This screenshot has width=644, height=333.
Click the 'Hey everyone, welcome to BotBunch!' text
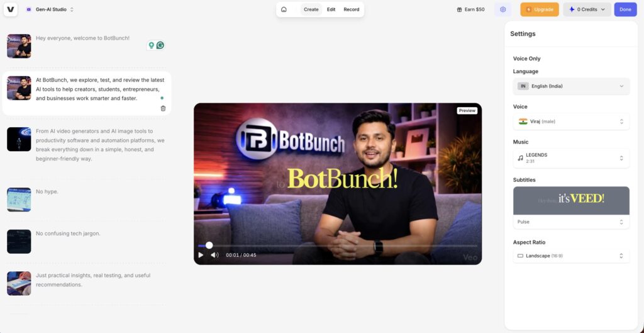82,38
